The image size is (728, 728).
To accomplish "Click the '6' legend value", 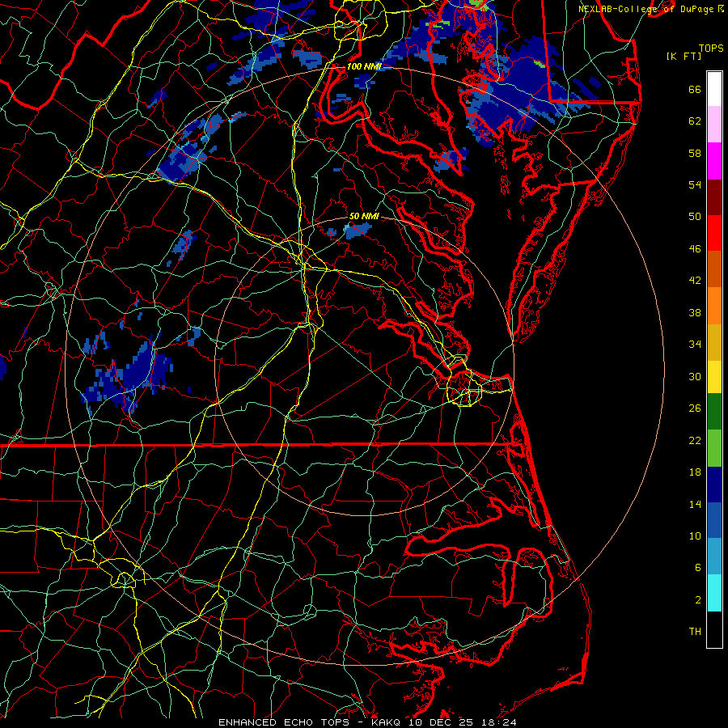I will [x=698, y=568].
